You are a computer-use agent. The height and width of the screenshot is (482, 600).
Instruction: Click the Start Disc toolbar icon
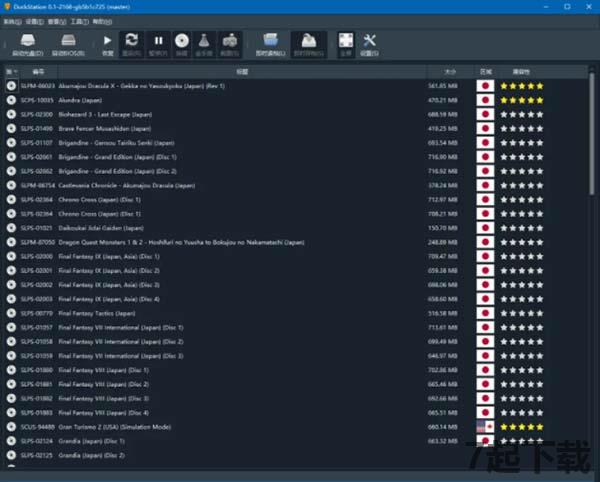pos(28,40)
